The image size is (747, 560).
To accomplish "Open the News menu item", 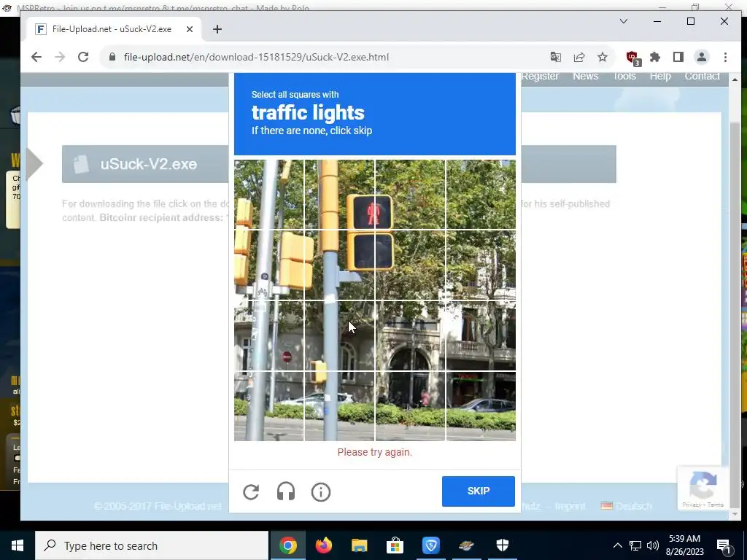I will click(x=586, y=76).
